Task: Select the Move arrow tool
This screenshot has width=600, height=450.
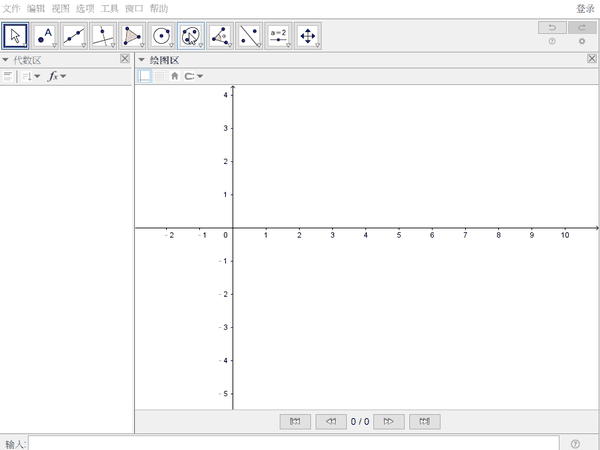Action: pyautogui.click(x=15, y=36)
